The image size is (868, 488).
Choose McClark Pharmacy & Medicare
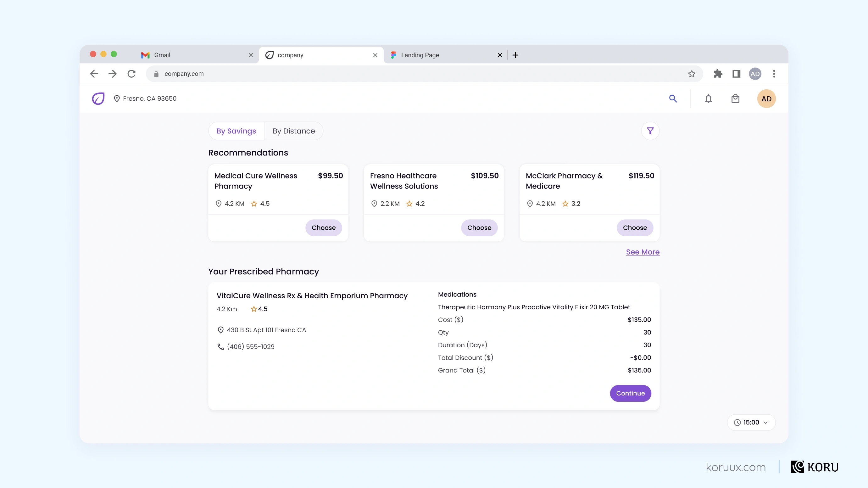coord(635,228)
